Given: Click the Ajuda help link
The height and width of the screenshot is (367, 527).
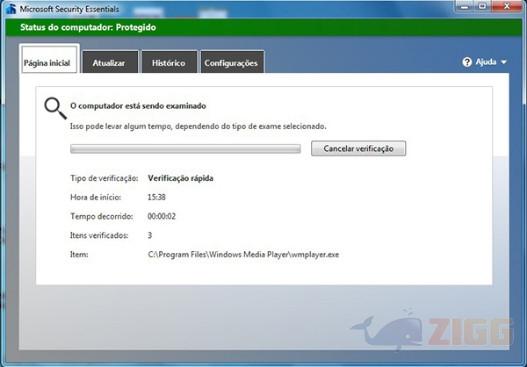Looking at the screenshot, I should point(486,62).
